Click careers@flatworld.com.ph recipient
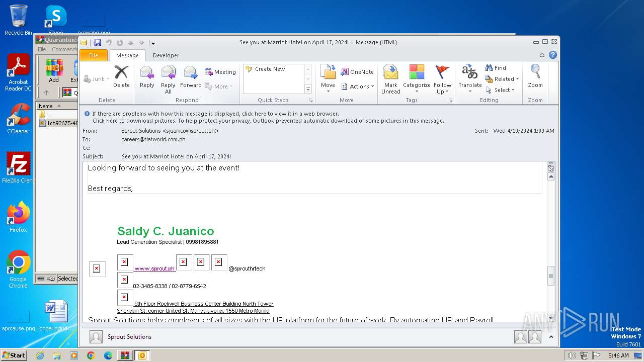Viewport: 644px width, 362px height. click(x=153, y=139)
